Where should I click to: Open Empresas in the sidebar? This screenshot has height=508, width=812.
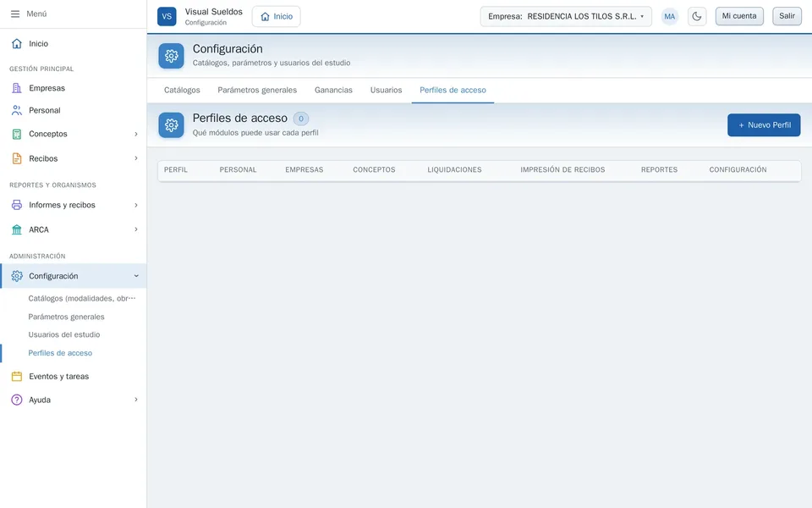(x=73, y=88)
